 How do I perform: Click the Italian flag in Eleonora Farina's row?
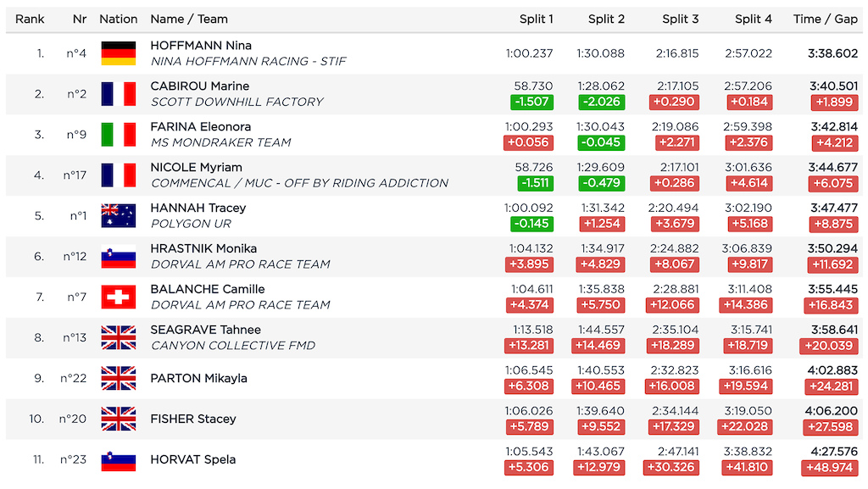coord(118,135)
